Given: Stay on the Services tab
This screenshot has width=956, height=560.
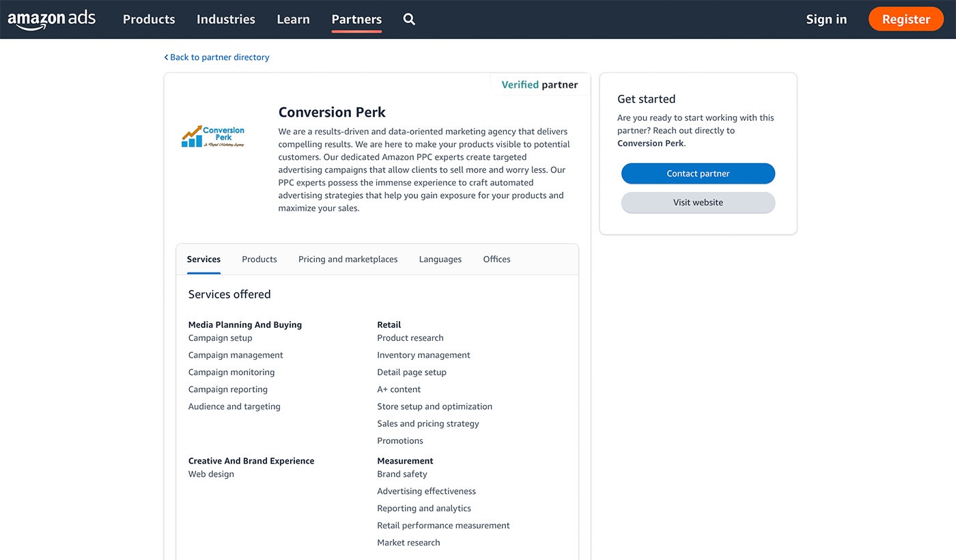Looking at the screenshot, I should coord(203,259).
